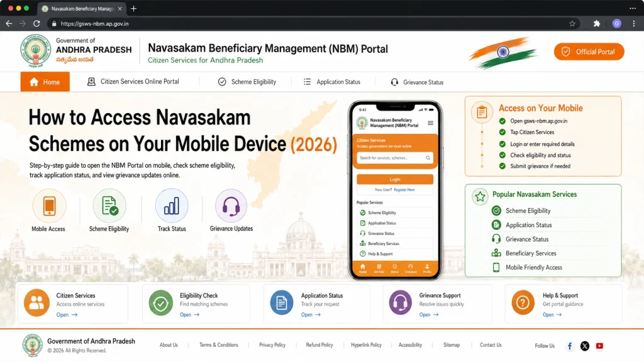Click the Profile icon in phone bottom bar
This screenshot has width=644, height=362.
427,268
